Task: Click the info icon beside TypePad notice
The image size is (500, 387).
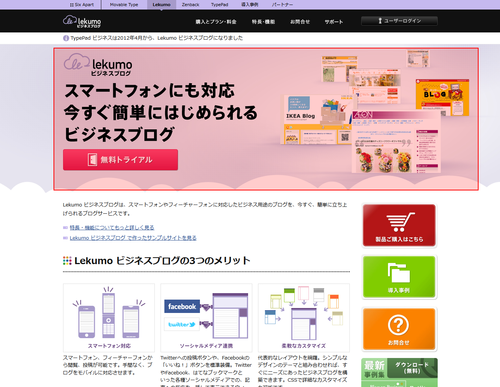Action: 66,38
